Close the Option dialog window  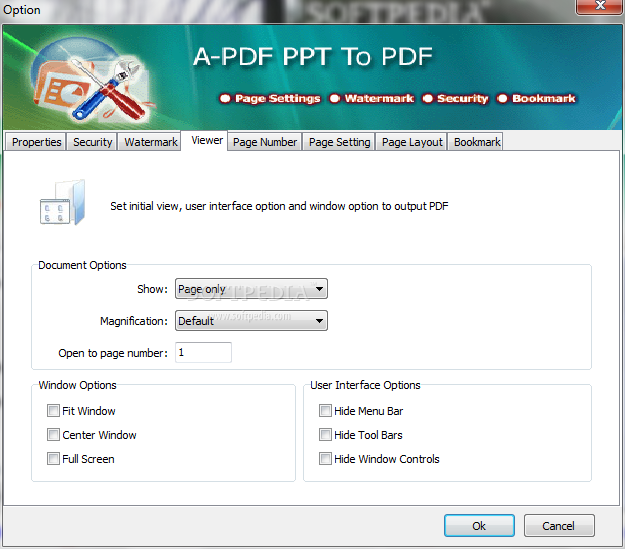point(599,6)
